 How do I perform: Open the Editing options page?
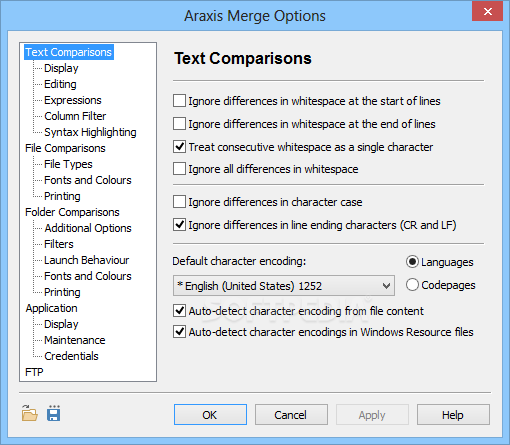click(60, 84)
